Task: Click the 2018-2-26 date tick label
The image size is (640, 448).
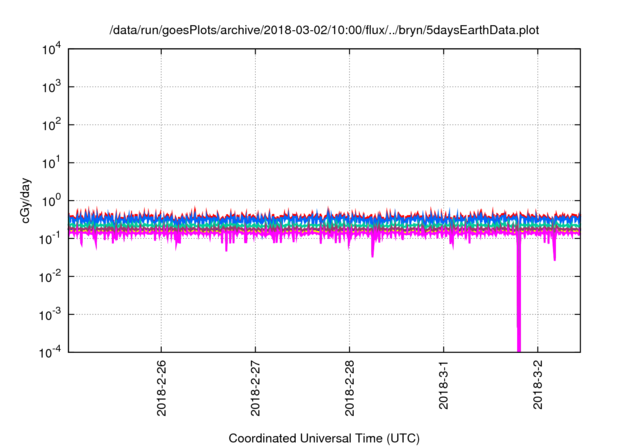Action: coord(162,388)
